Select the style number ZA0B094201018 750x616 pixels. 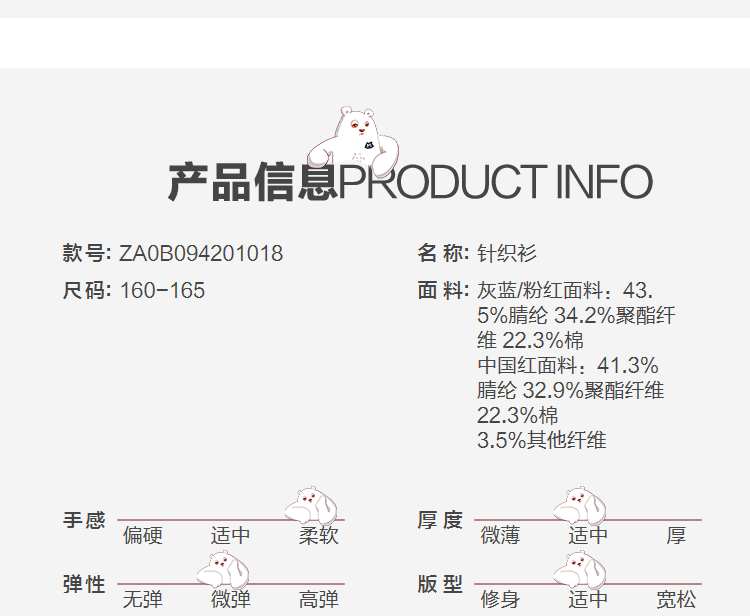201,253
